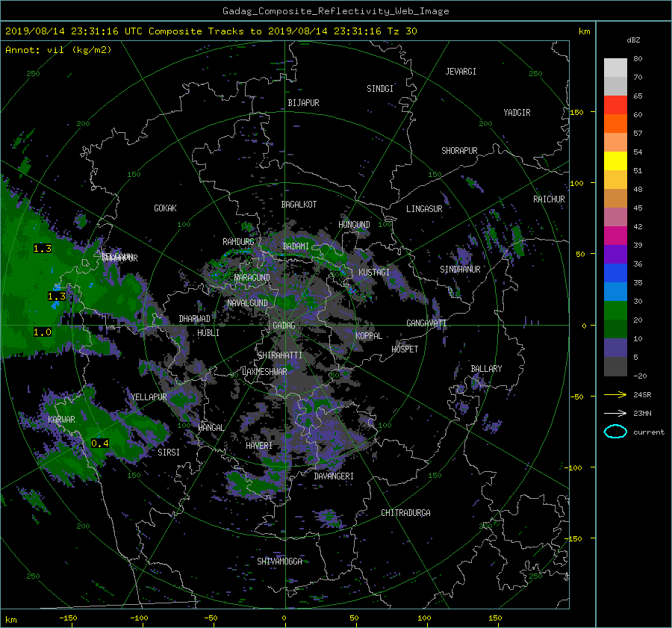The height and width of the screenshot is (628, 672).
Task: Click the SHORAPUR city label
Action: [459, 151]
